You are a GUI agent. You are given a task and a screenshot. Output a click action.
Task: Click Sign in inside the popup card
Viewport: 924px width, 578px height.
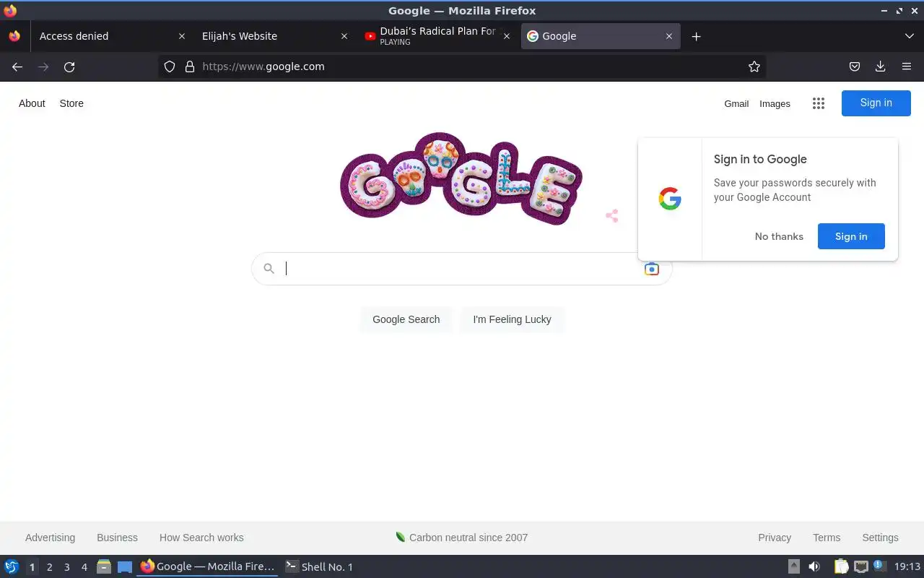pyautogui.click(x=851, y=236)
